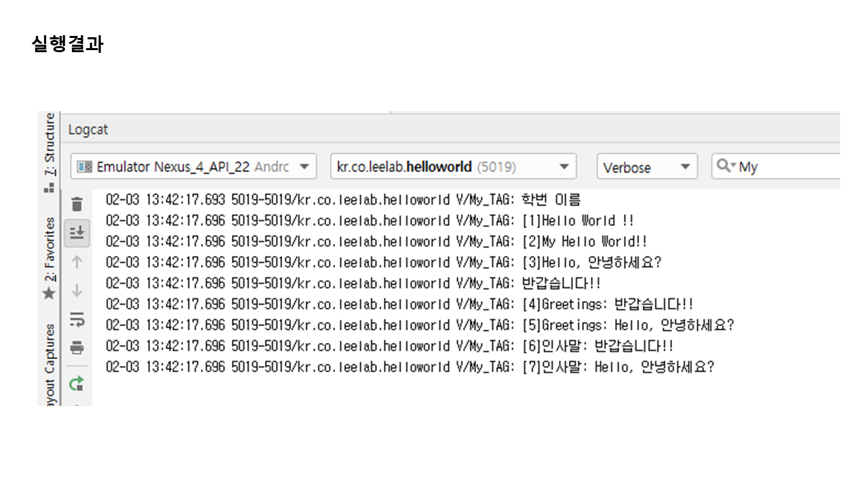Toggle soft-wrap for log lines
The width and height of the screenshot is (868, 488).
tap(77, 319)
